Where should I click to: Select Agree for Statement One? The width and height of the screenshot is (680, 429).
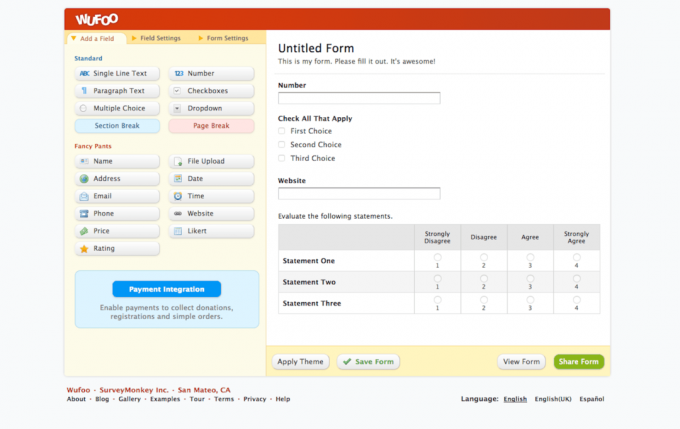tap(530, 257)
